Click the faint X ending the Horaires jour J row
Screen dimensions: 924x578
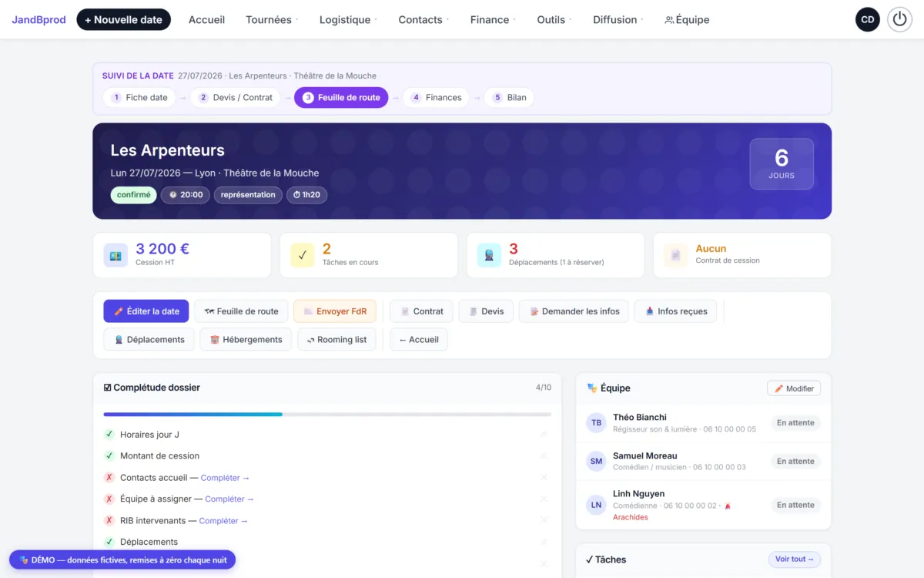pos(544,435)
